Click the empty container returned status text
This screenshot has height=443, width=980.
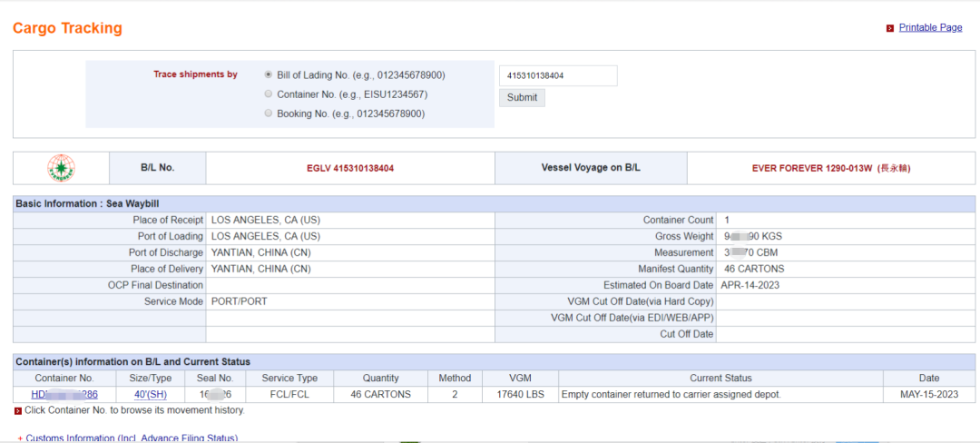click(x=671, y=394)
